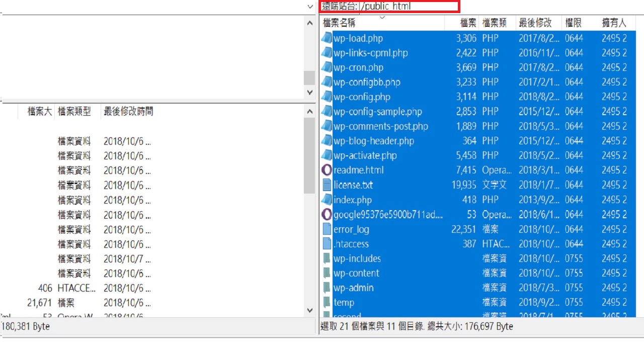Click the license.txt text file icon
This screenshot has height=362, width=644.
[327, 185]
